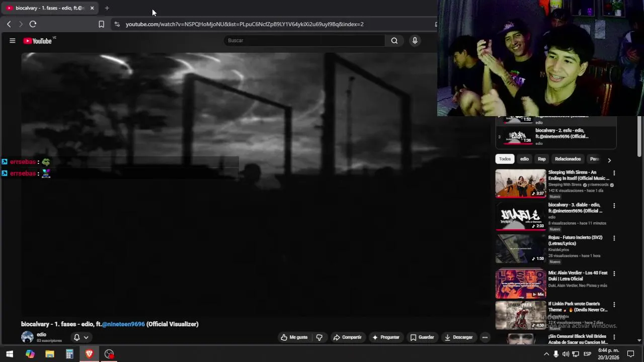Download the video with Descargar
Image resolution: width=644 pixels, height=362 pixels.
458,337
